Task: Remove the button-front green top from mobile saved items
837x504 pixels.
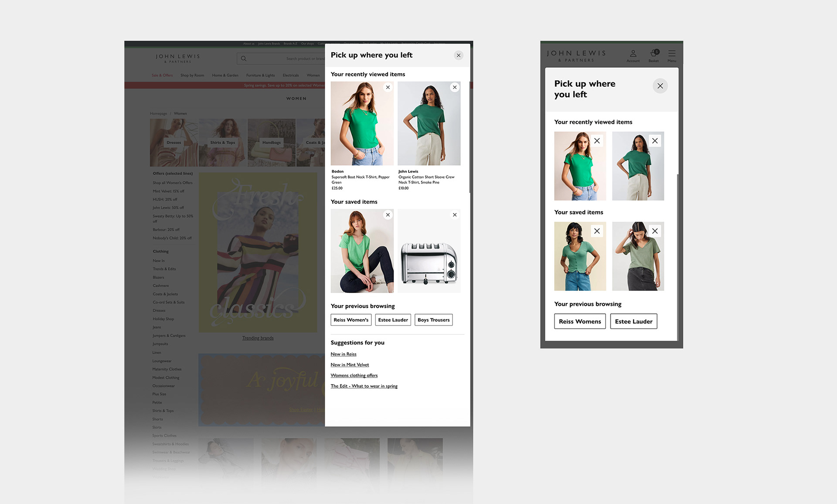Action: point(597,231)
